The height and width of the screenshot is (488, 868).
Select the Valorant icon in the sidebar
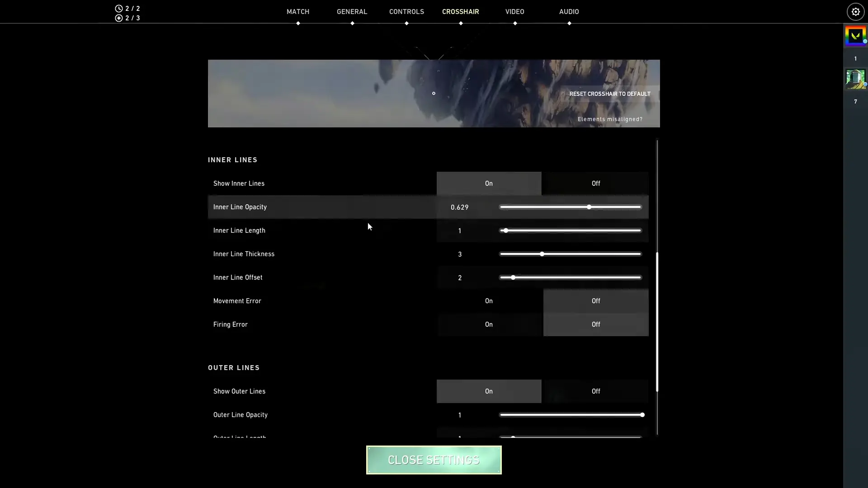tap(855, 36)
